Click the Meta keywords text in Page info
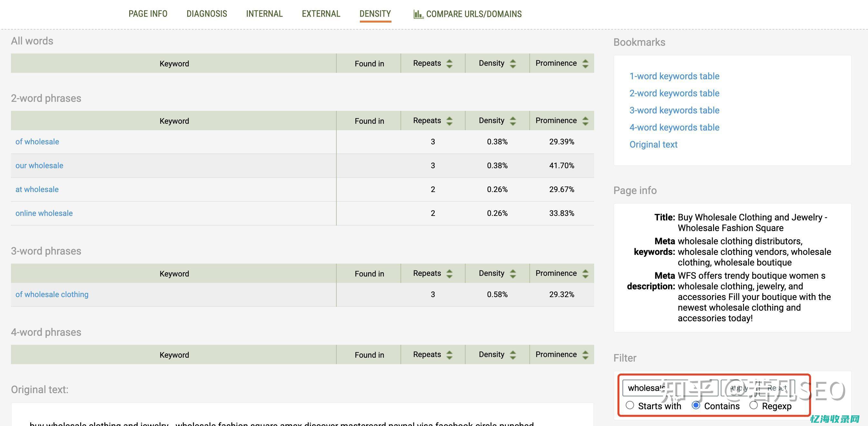Image resolution: width=868 pixels, height=426 pixels. point(755,252)
